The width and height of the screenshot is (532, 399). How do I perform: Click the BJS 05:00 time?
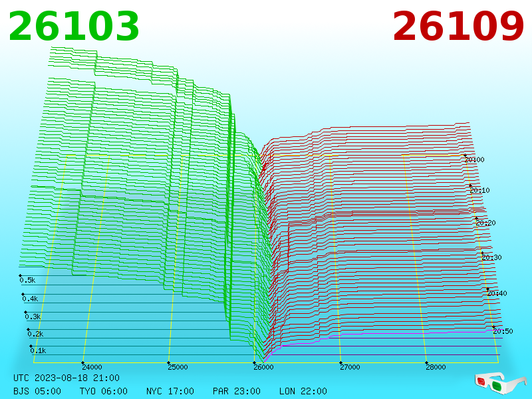(x=37, y=391)
